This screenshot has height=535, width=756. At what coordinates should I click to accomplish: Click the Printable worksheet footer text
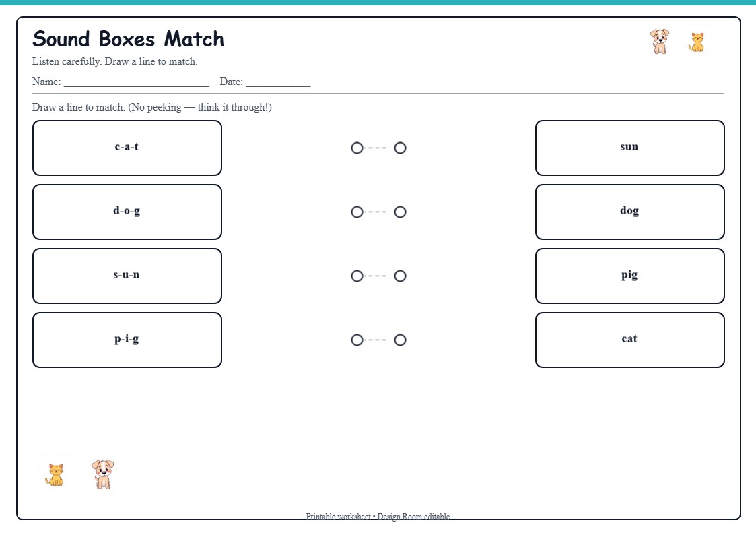[x=378, y=516]
